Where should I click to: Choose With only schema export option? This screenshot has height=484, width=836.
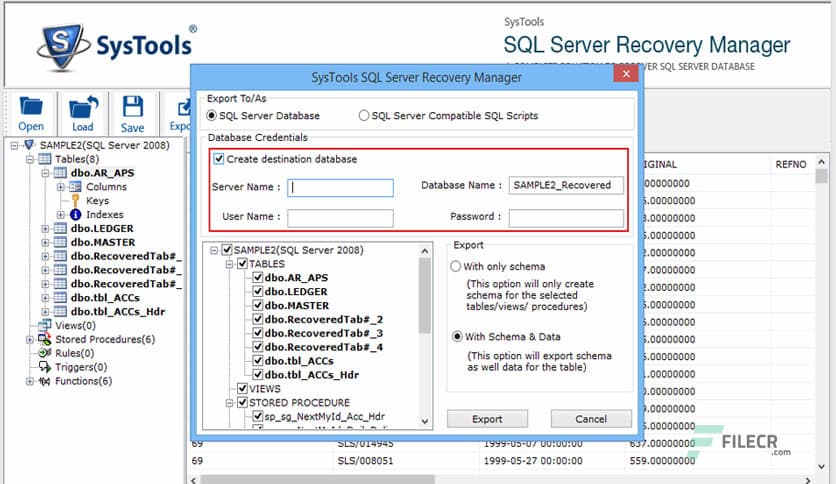point(456,266)
